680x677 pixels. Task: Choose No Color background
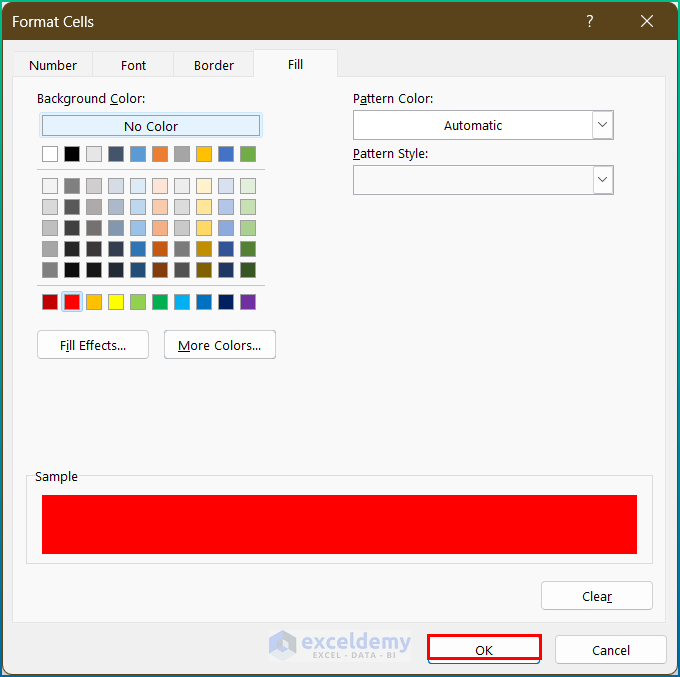(x=150, y=126)
